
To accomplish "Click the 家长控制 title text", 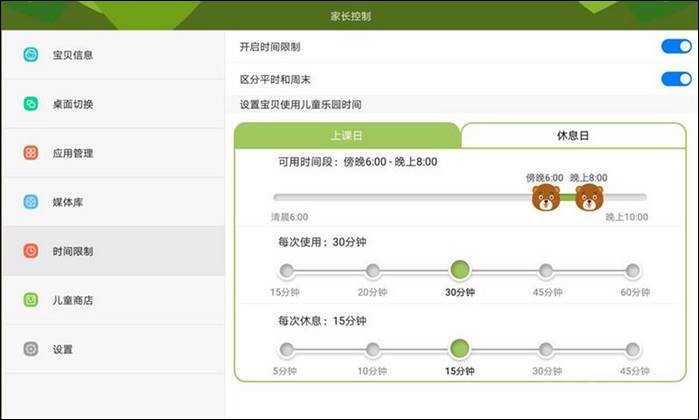I will click(350, 16).
